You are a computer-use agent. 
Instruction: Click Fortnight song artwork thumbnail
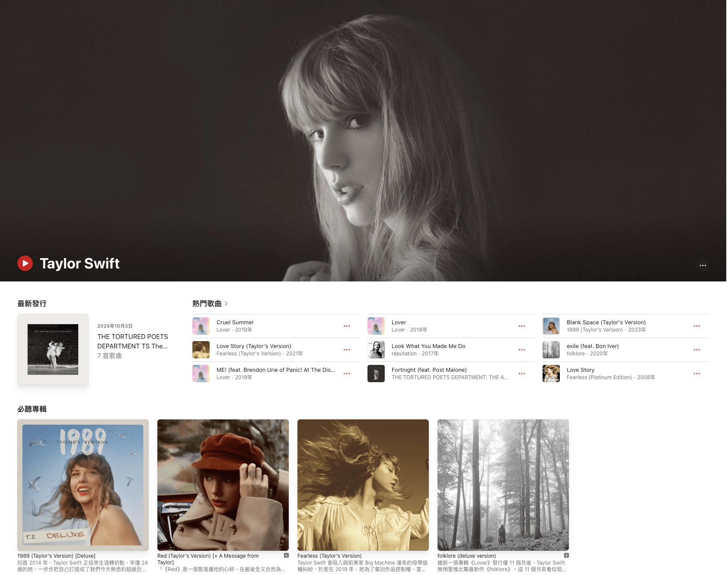point(376,374)
